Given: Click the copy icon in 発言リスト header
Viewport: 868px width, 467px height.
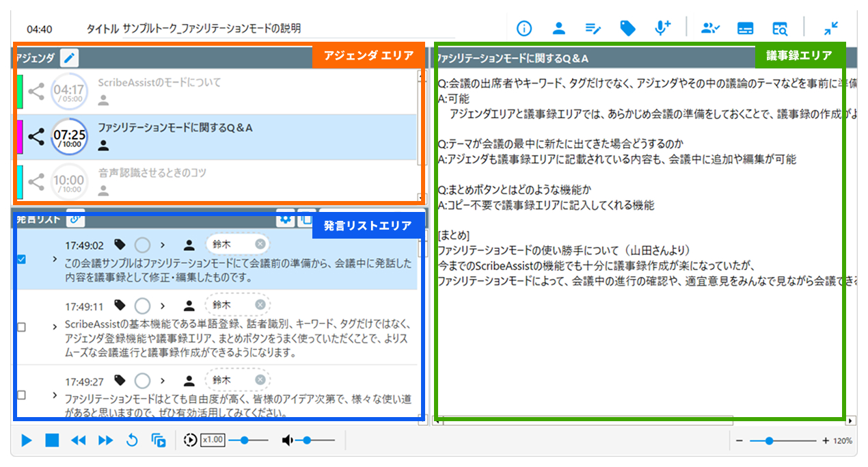Looking at the screenshot, I should click(x=306, y=219).
